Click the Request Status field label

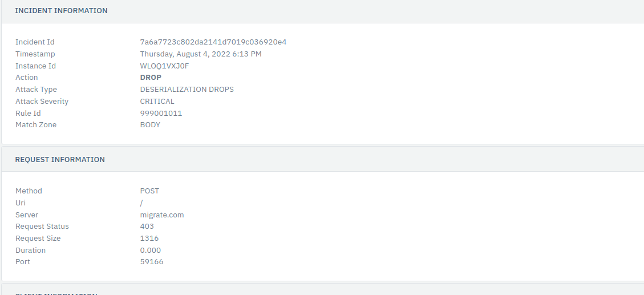pyautogui.click(x=42, y=227)
